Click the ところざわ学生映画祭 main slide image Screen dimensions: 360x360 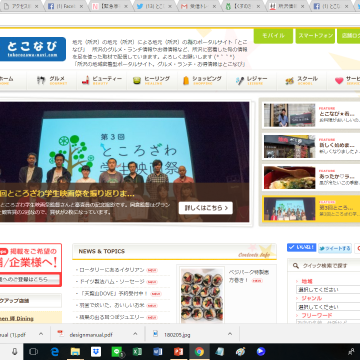pyautogui.click(x=124, y=162)
